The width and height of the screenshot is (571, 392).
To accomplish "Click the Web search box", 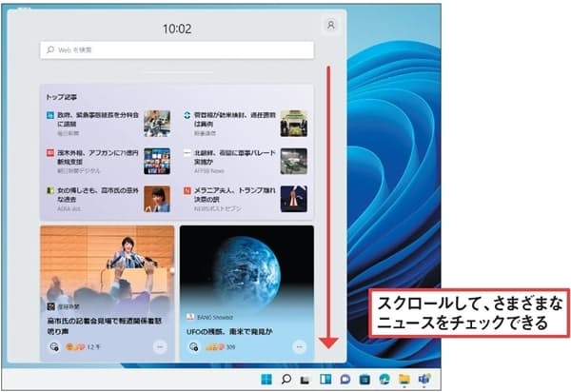I will [177, 50].
